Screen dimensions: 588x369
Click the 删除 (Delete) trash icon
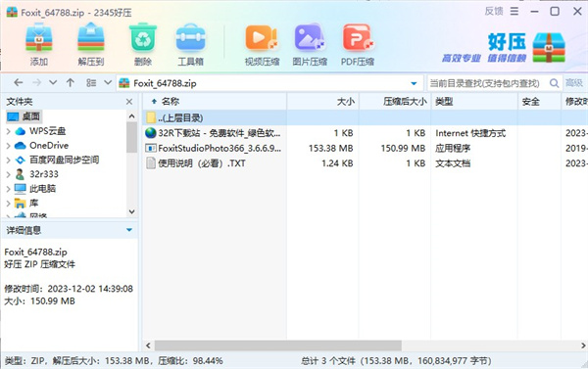pyautogui.click(x=143, y=37)
